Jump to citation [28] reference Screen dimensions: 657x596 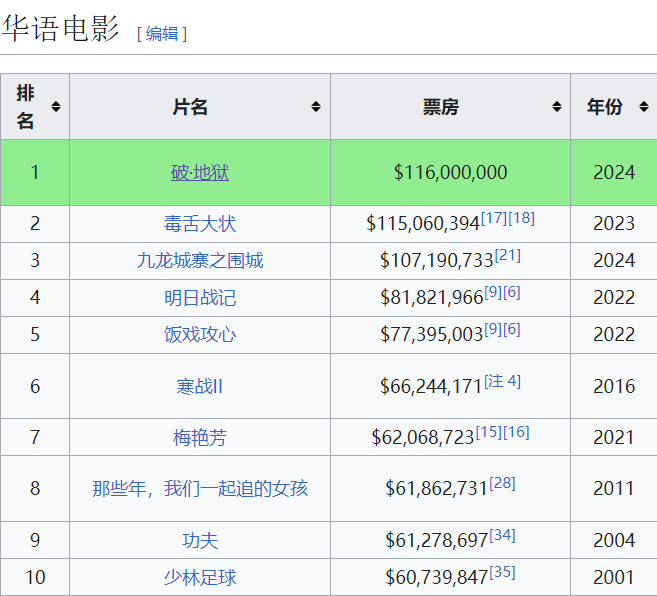pos(502,483)
